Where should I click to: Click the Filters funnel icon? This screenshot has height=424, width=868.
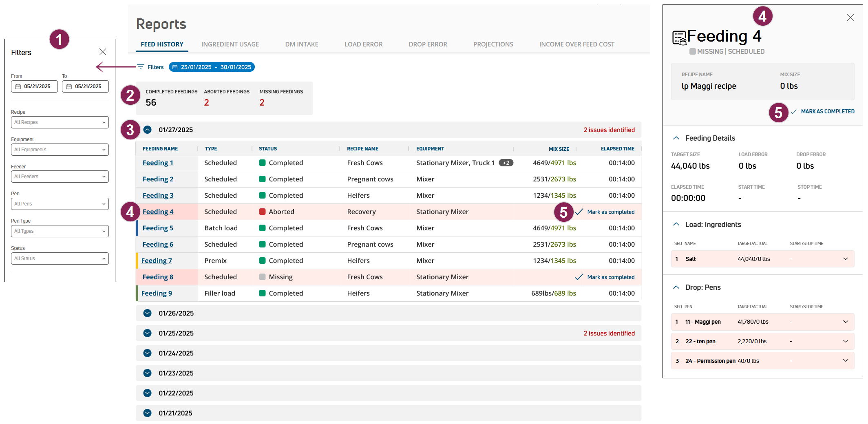point(141,67)
